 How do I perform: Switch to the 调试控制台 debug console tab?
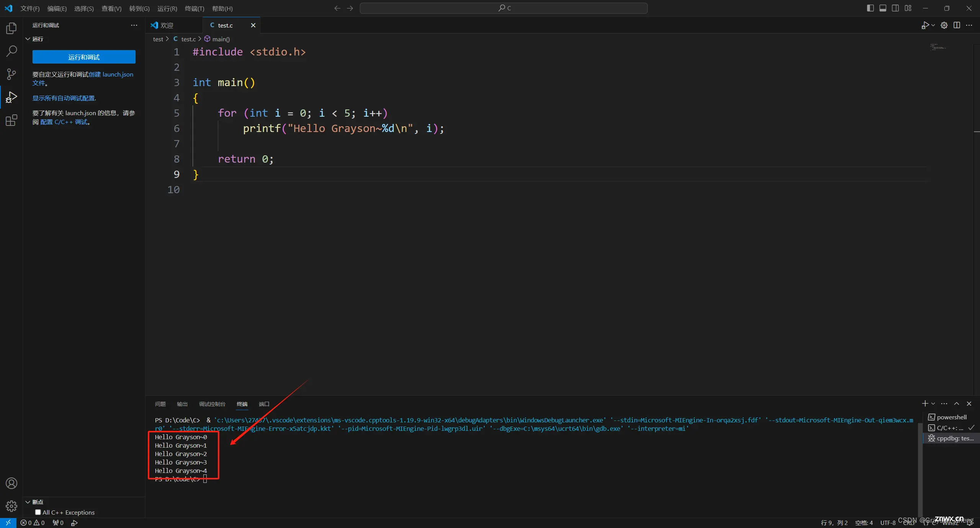coord(212,404)
